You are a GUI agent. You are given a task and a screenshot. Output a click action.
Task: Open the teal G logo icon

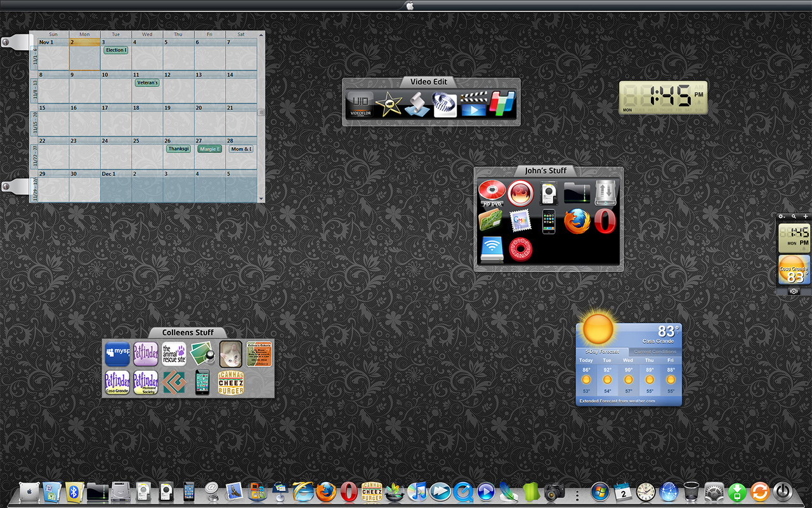click(174, 382)
